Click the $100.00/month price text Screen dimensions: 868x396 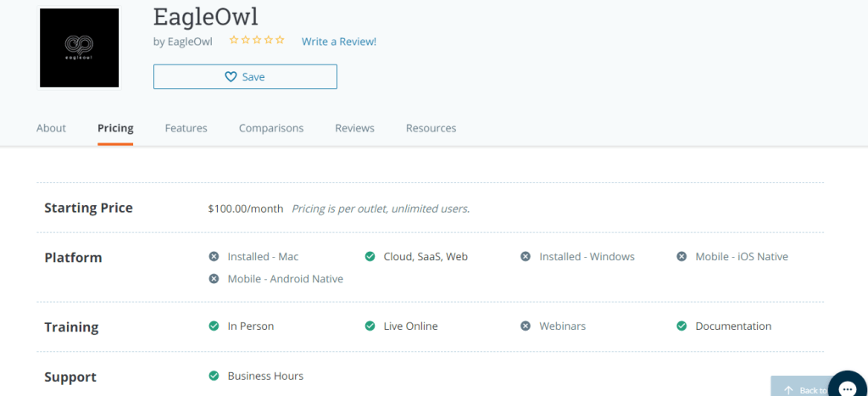(x=246, y=209)
